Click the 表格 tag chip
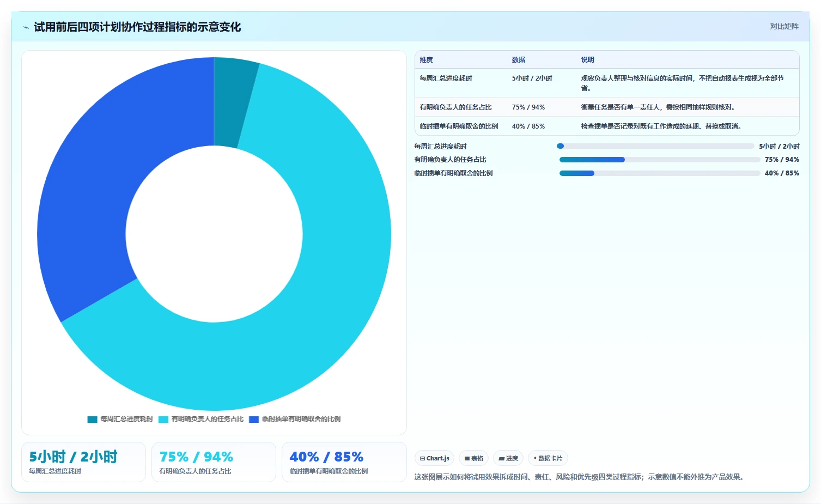Image resolution: width=821 pixels, height=504 pixels. click(x=474, y=458)
